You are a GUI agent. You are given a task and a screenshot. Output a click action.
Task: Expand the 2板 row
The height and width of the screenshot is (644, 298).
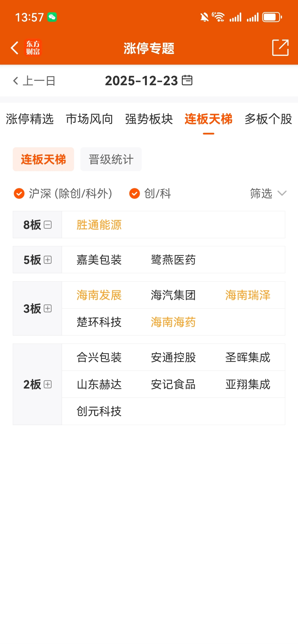tap(48, 384)
